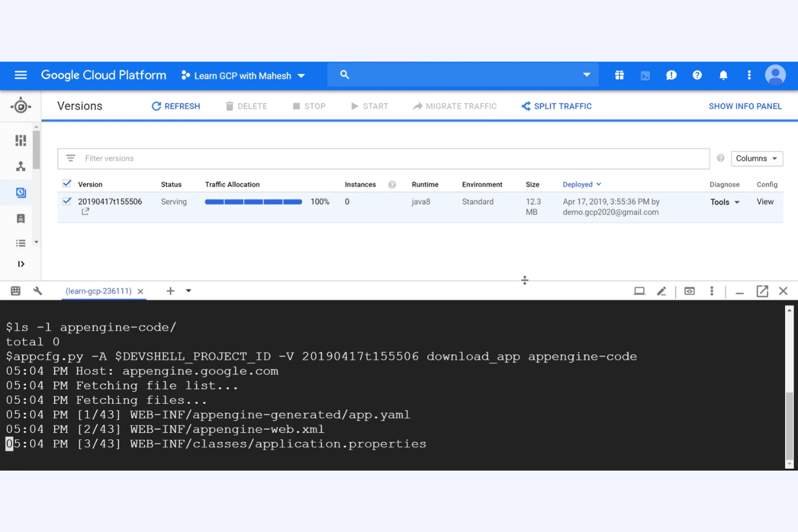Open the Services icon in the left sidebar

pos(20,166)
